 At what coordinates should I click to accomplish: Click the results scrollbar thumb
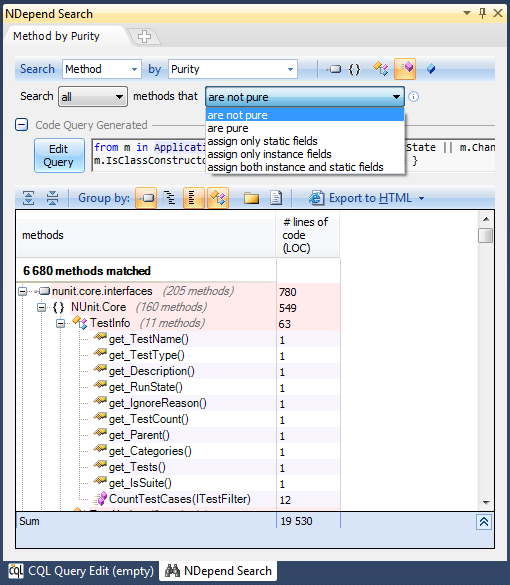click(x=485, y=236)
